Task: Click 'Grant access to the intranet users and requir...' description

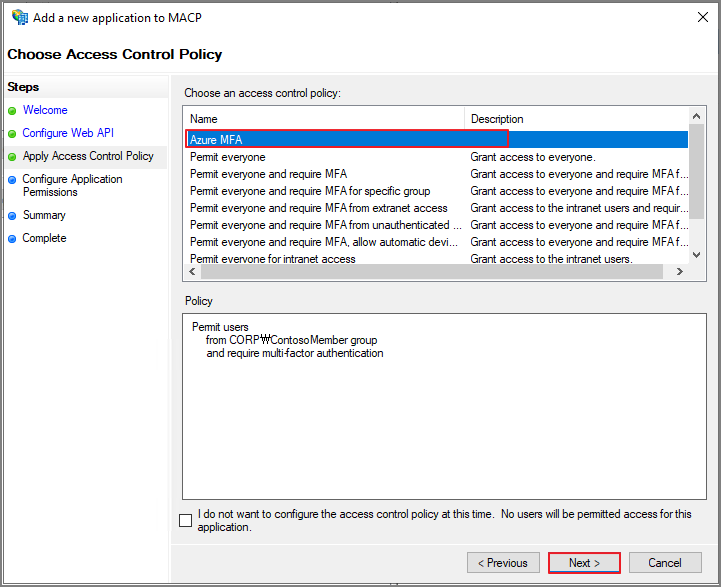Action: pos(579,208)
